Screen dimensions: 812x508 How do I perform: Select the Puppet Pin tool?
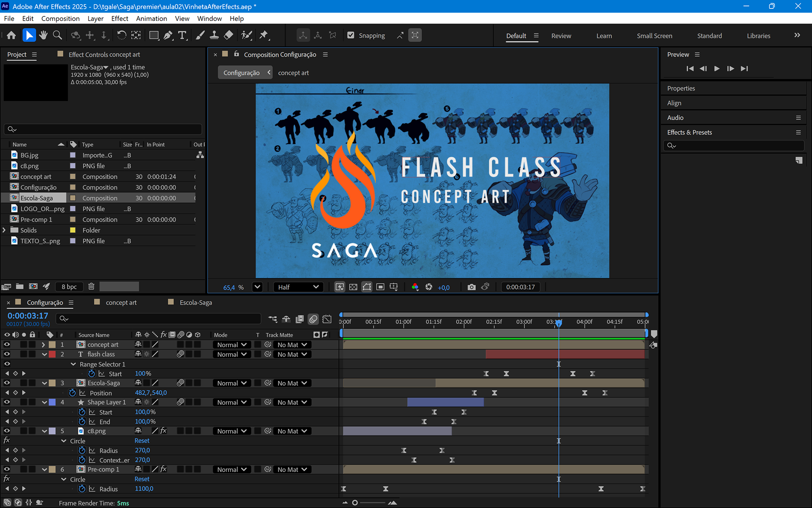coord(264,36)
